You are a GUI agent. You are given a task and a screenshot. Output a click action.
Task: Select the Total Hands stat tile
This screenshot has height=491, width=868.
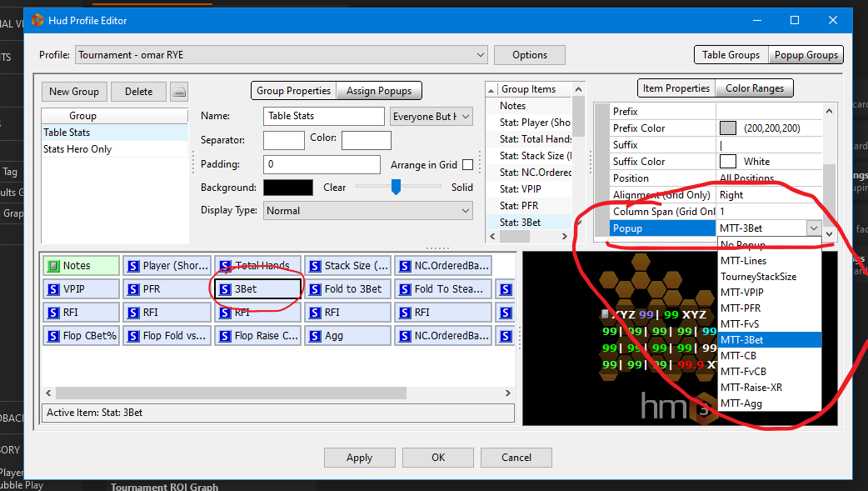click(x=258, y=266)
